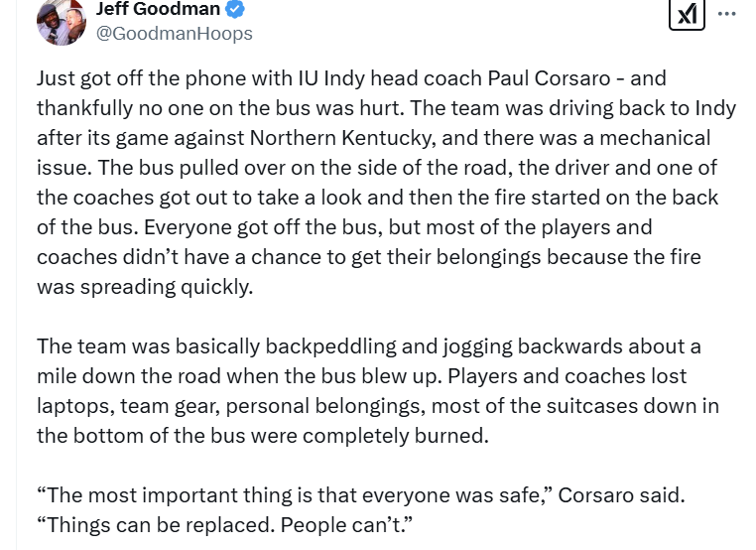756x550 pixels.
Task: Click the blue verified checkmark badge
Action: tap(235, 9)
